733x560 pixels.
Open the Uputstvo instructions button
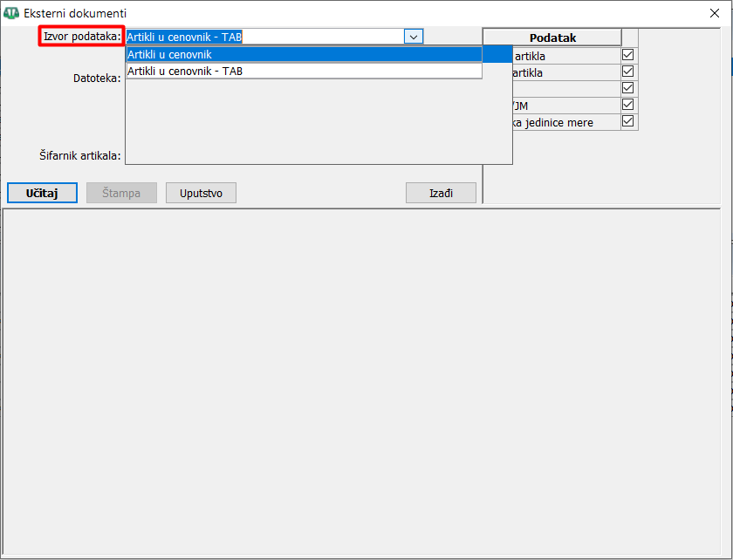(201, 193)
